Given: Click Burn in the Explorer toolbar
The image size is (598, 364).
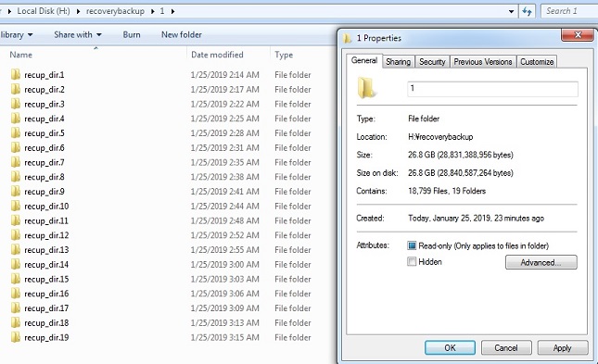Looking at the screenshot, I should point(132,34).
